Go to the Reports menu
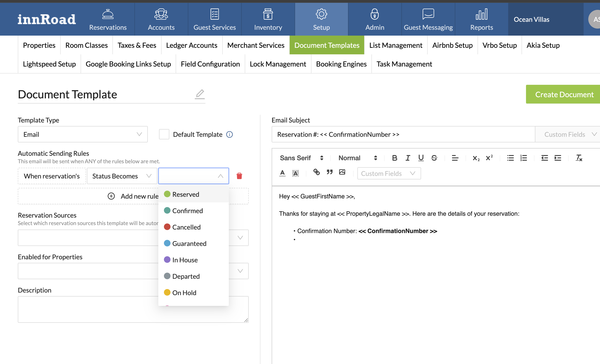The image size is (600, 364). point(481,19)
